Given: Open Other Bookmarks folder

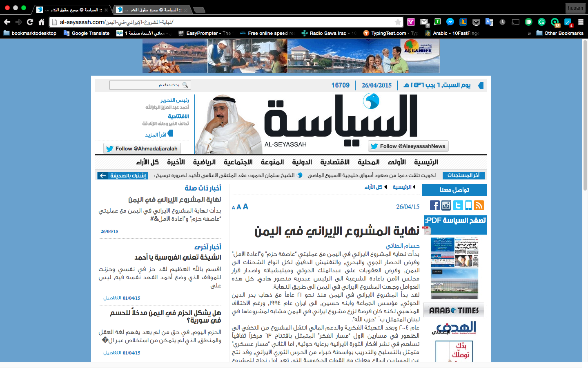Looking at the screenshot, I should pos(560,33).
